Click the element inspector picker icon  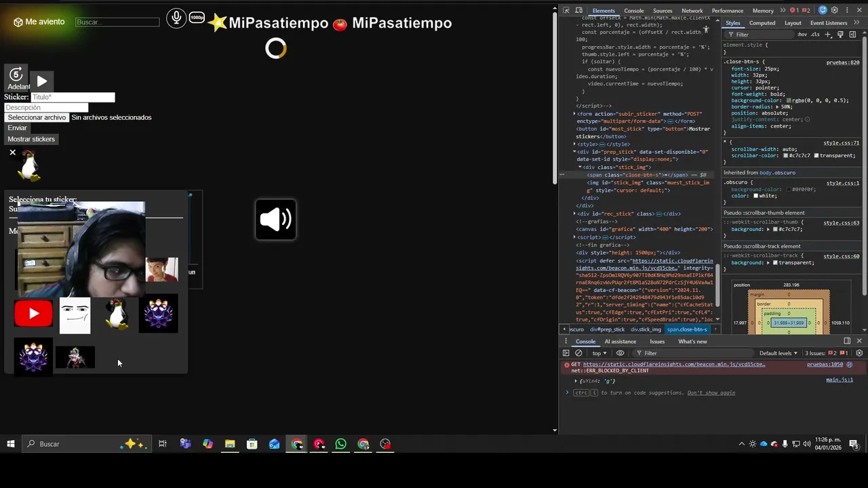pos(566,10)
